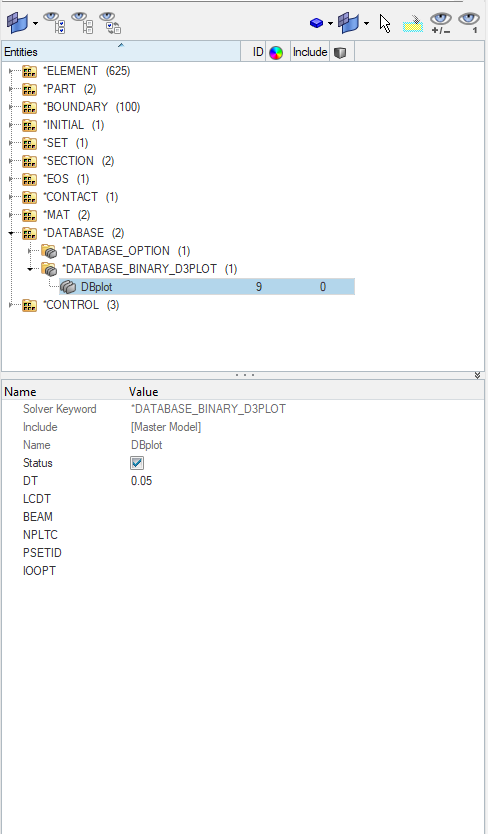Click the yellow highlight selection icon
The width and height of the screenshot is (488, 834).
[x=413, y=23]
